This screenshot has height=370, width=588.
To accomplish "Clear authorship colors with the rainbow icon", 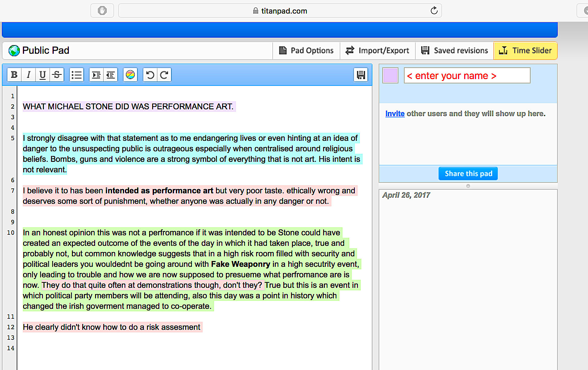I will pyautogui.click(x=130, y=75).
